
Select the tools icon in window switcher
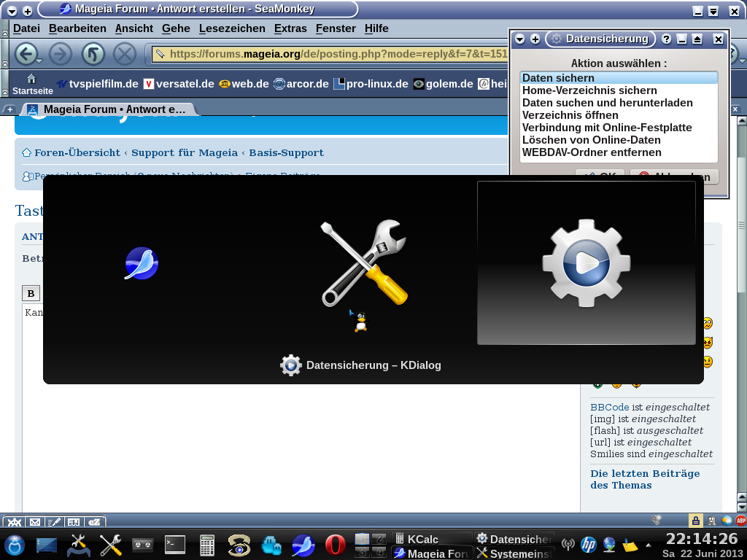point(365,262)
